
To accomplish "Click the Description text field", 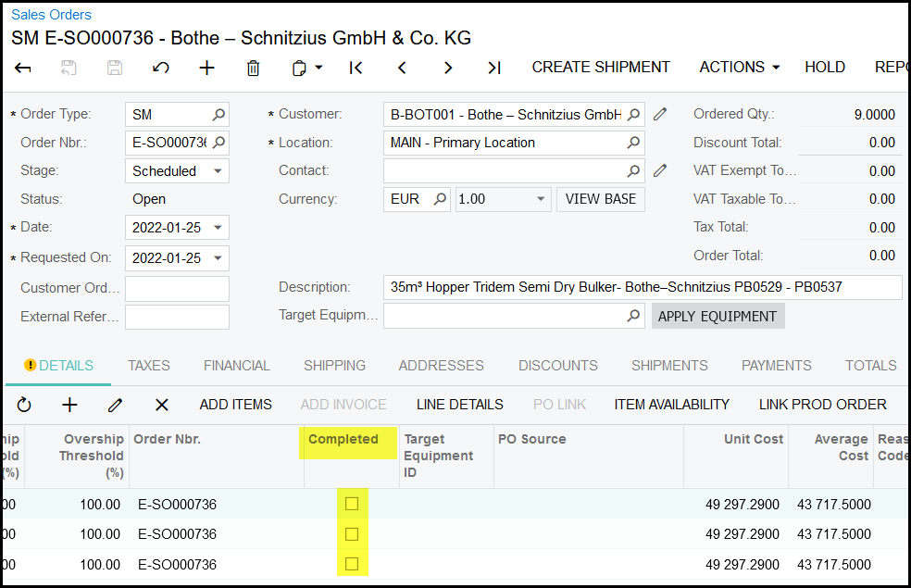I will tap(642, 287).
